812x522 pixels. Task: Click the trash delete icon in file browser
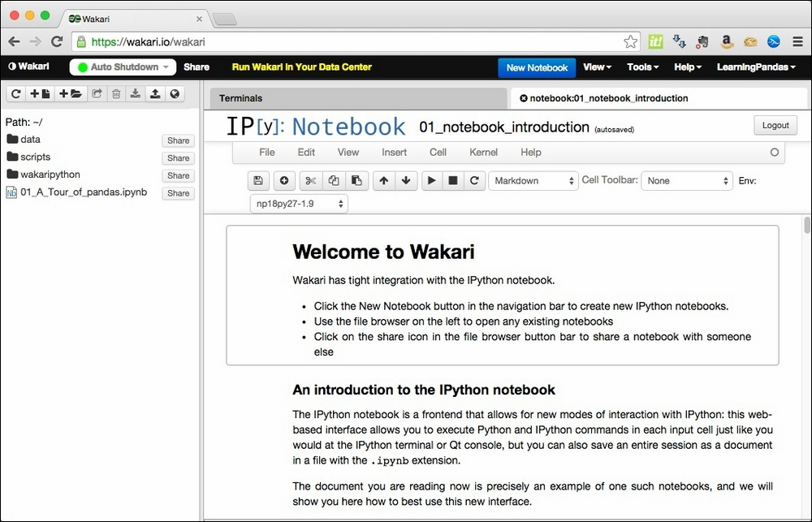[x=116, y=93]
